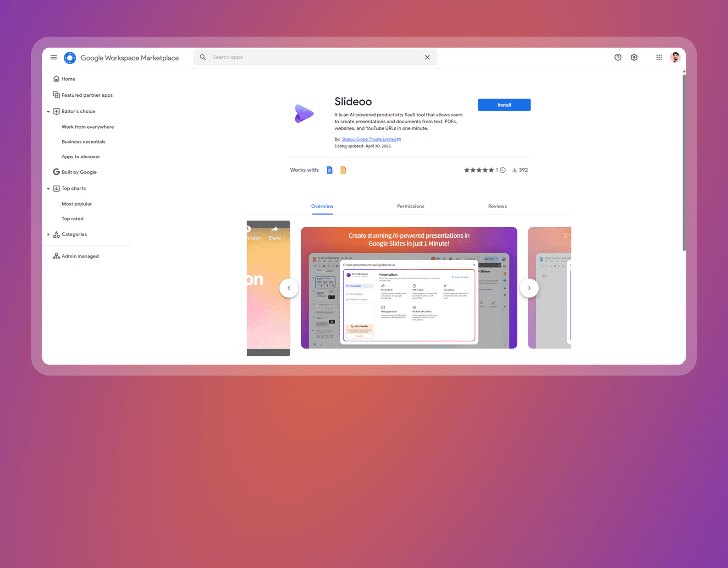Click the Categories shapes icon
The image size is (728, 568).
56,235
